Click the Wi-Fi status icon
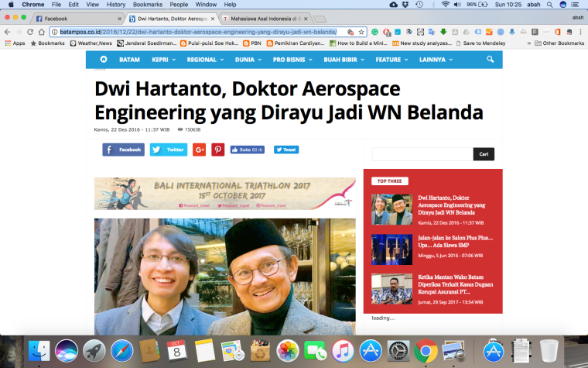Image resolution: width=588 pixels, height=368 pixels. pos(445,5)
